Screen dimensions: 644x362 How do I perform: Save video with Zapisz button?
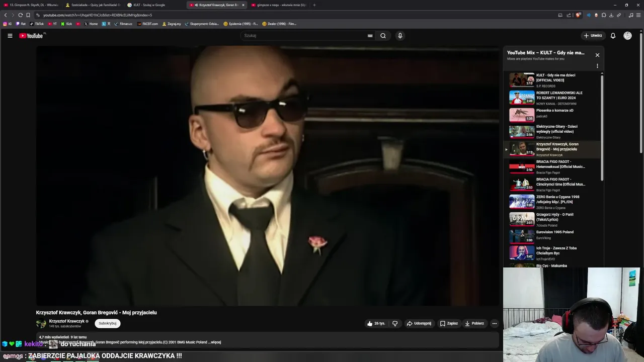449,323
